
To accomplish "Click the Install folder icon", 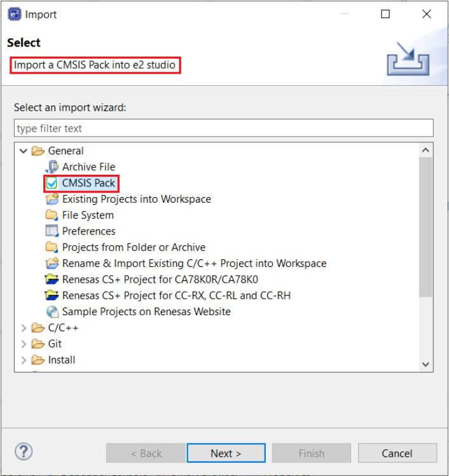I will 38,360.
